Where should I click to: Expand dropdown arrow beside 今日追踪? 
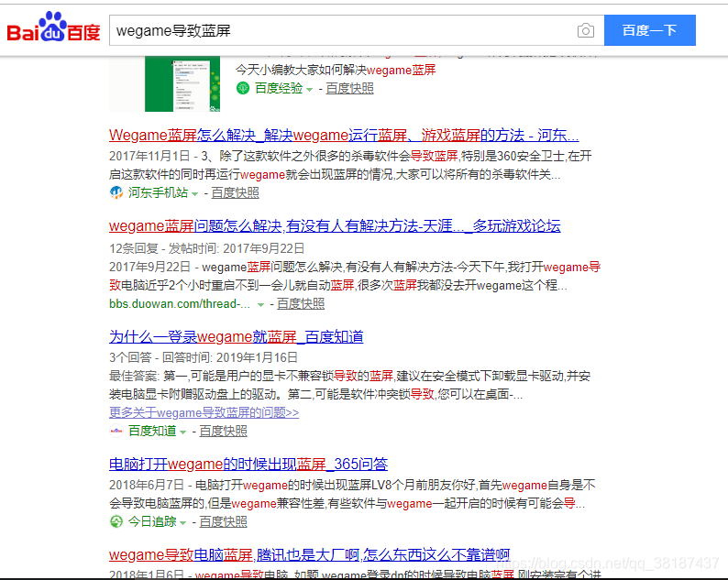[x=183, y=523]
